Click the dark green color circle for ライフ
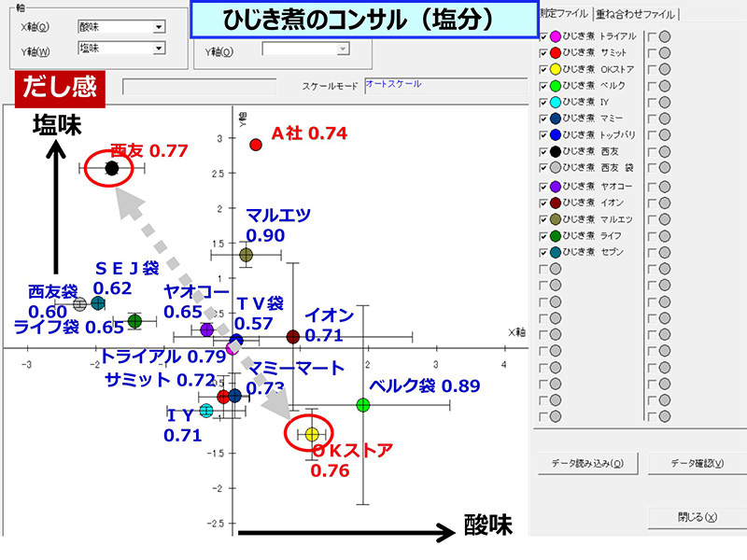 556,236
